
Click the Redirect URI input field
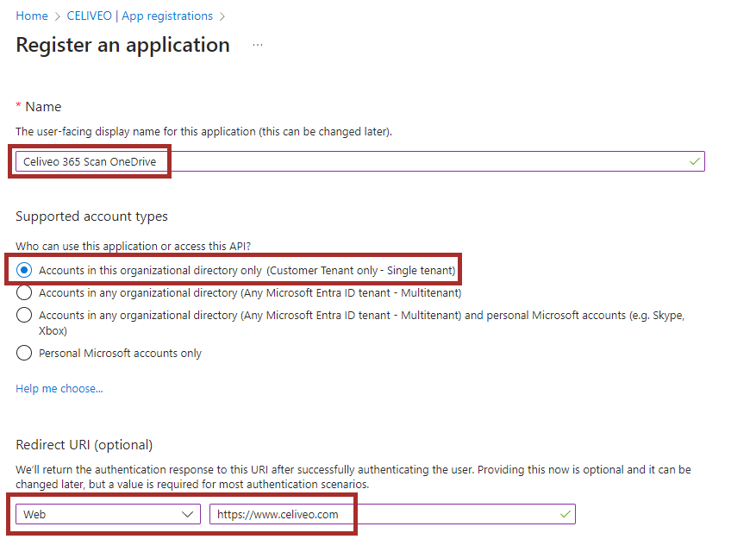point(379,514)
